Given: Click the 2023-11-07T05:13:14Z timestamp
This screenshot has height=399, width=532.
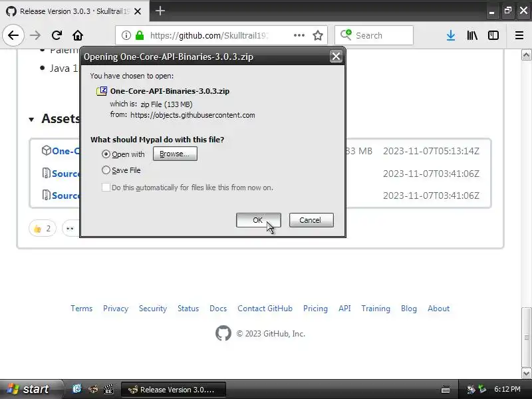Looking at the screenshot, I should coord(431,151).
